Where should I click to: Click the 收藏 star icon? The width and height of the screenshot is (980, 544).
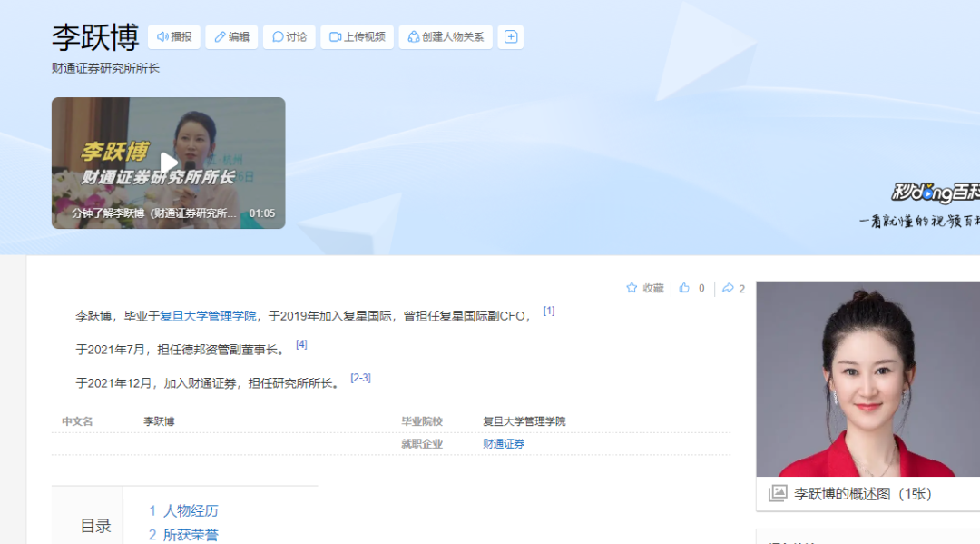coord(632,288)
